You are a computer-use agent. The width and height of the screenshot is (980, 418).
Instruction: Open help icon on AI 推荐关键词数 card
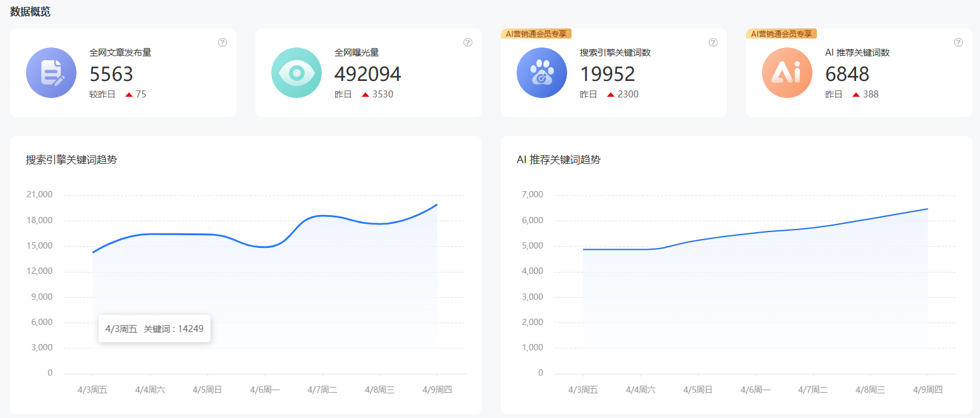959,42
